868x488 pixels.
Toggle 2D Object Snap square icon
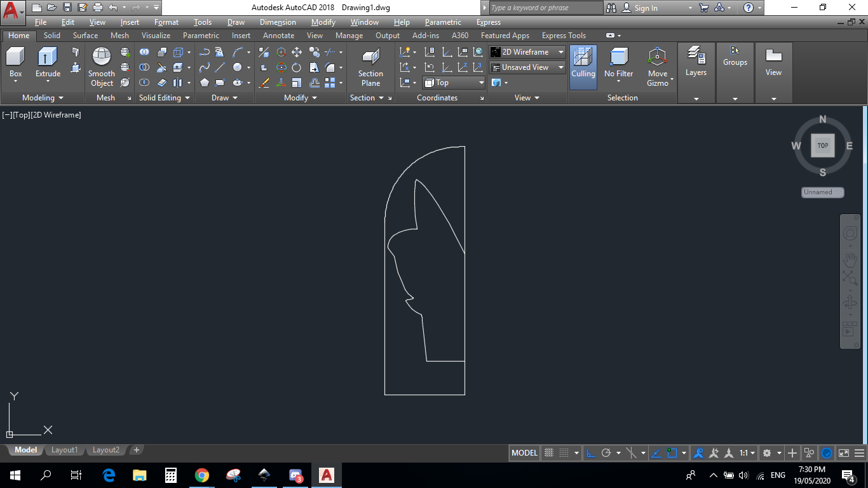click(672, 453)
